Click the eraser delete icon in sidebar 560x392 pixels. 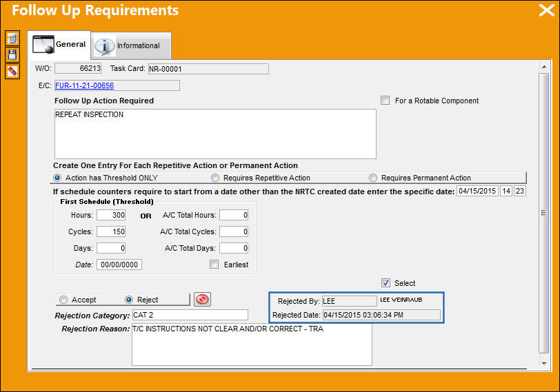pos(12,72)
